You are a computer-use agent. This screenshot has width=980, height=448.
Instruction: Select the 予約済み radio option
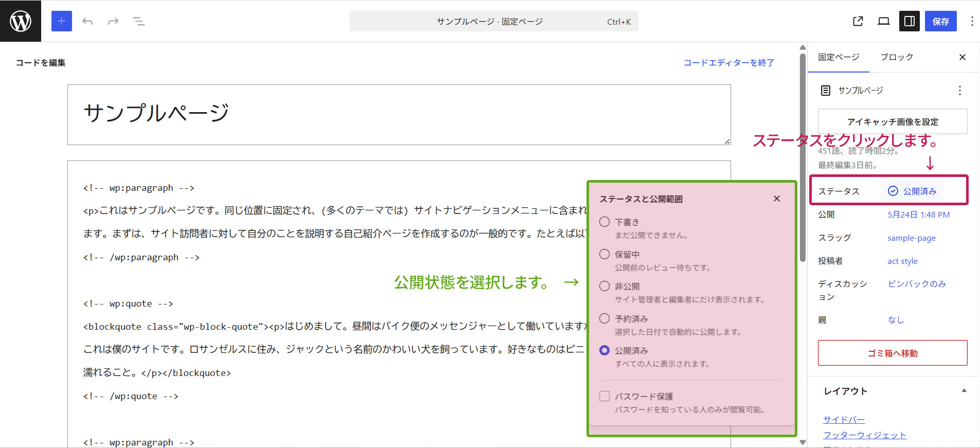pos(604,318)
